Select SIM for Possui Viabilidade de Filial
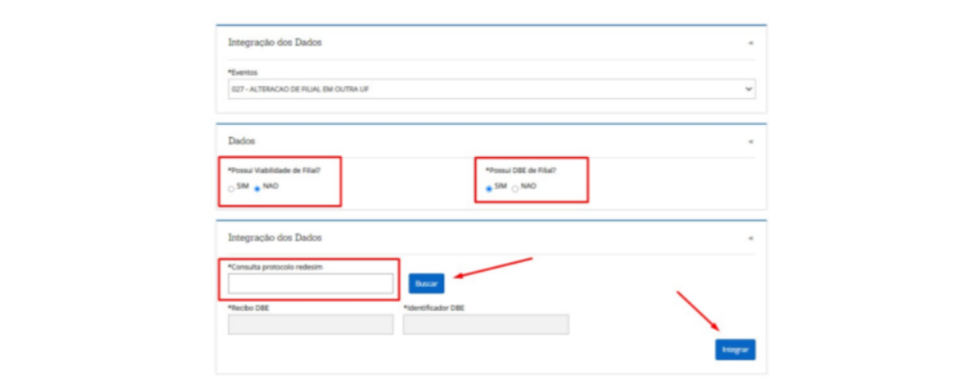980x381 pixels. pos(231,188)
